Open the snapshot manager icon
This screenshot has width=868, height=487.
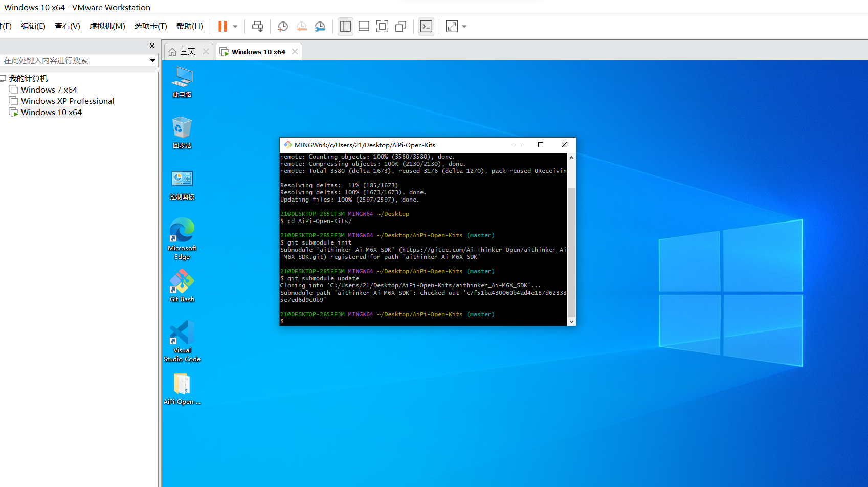point(320,26)
